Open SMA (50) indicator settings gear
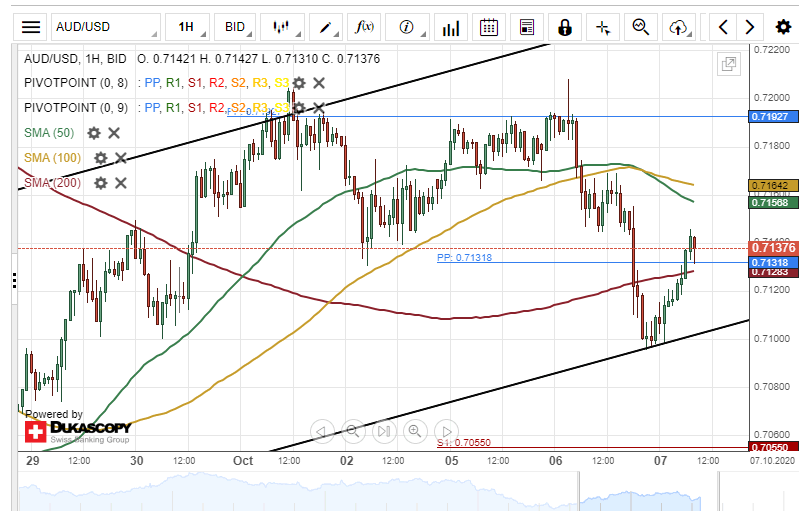809x523 pixels. [x=94, y=133]
